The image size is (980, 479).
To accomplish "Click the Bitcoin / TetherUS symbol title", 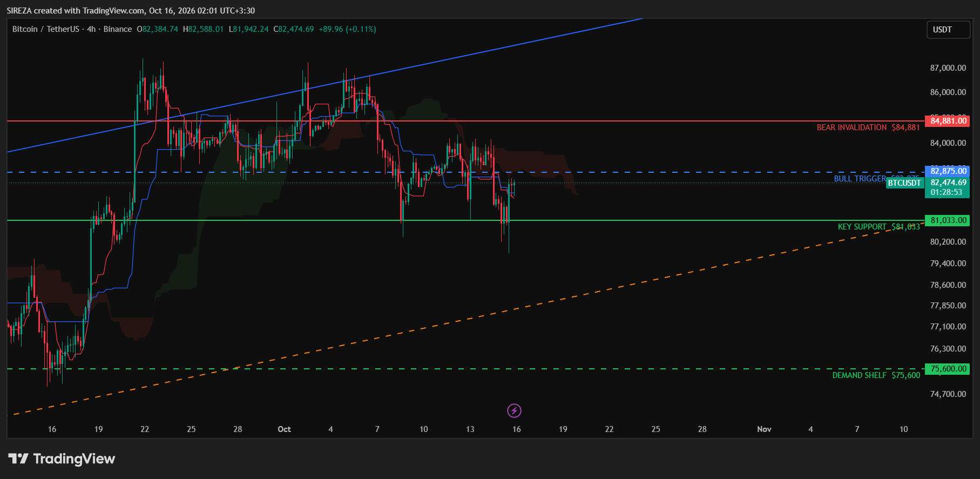I will coord(46,29).
